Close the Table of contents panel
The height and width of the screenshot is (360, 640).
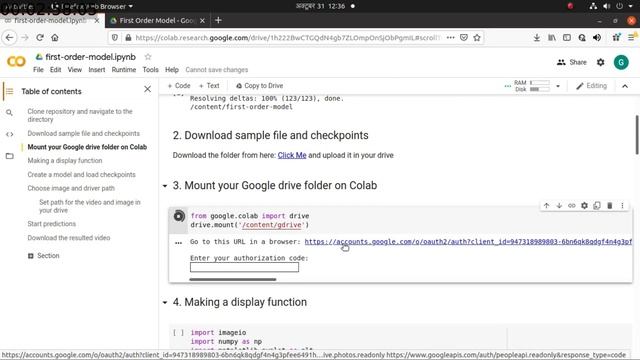coord(147,89)
